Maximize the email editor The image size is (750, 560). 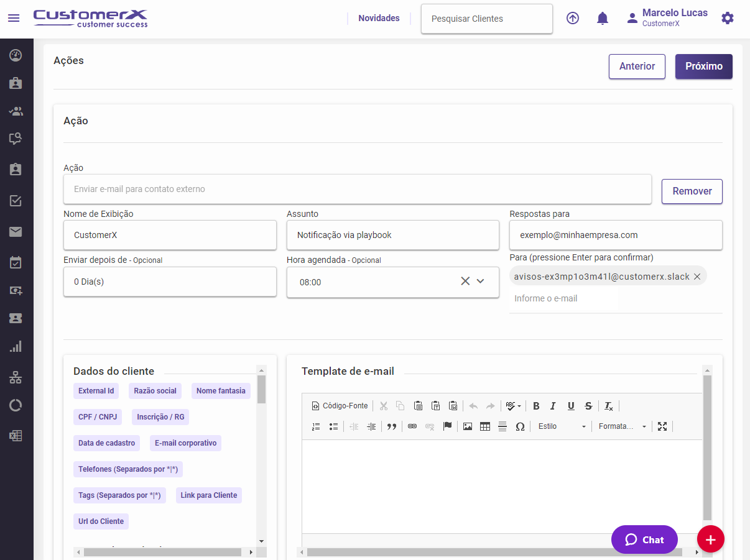(x=662, y=426)
